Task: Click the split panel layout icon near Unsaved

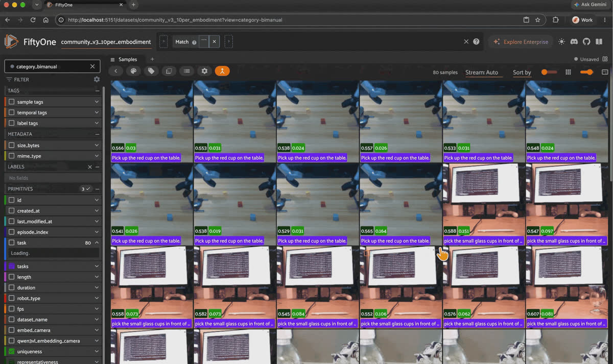Action: tap(605, 59)
